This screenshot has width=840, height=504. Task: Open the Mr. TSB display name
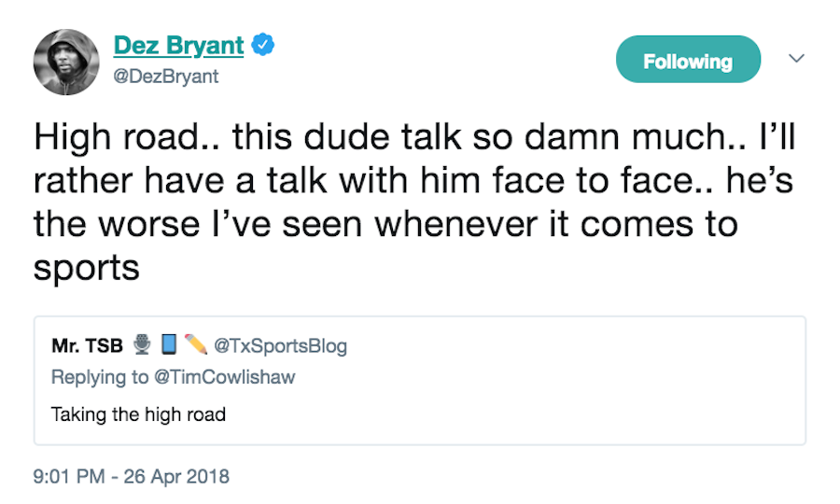coord(87,346)
